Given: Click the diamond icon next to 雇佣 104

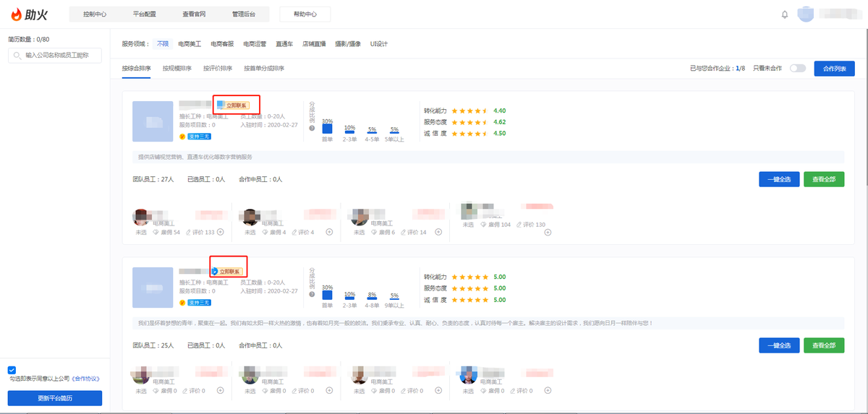Looking at the screenshot, I should point(485,225).
